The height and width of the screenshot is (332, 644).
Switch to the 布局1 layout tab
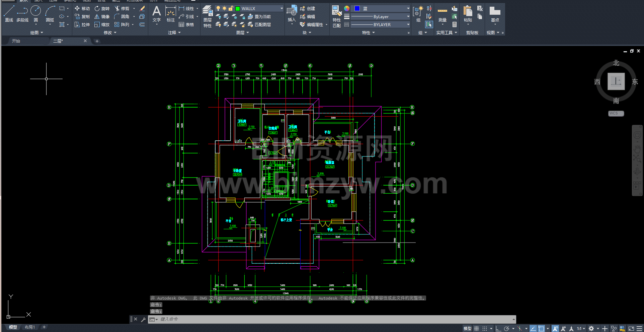point(30,327)
